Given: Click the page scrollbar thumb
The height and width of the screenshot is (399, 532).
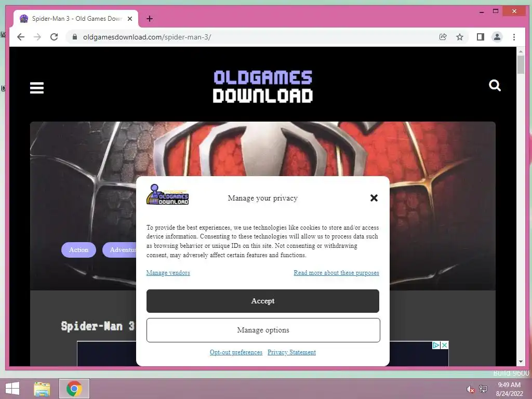Looking at the screenshot, I should (x=521, y=64).
